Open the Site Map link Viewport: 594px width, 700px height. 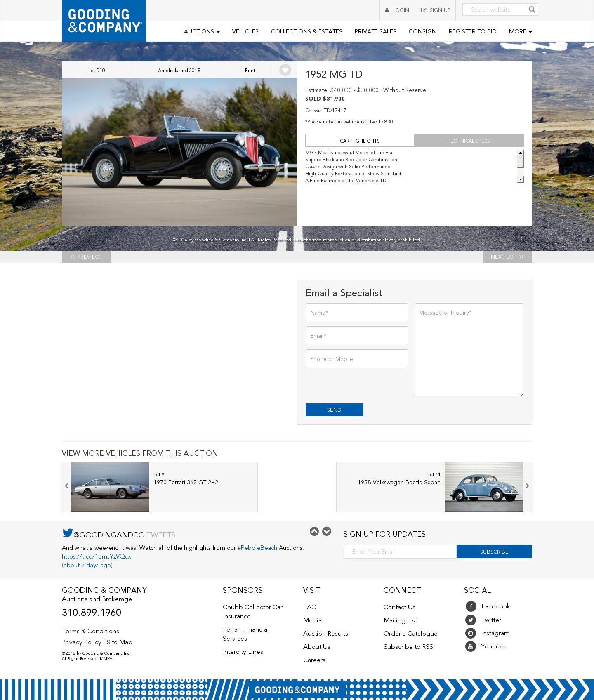tap(119, 642)
